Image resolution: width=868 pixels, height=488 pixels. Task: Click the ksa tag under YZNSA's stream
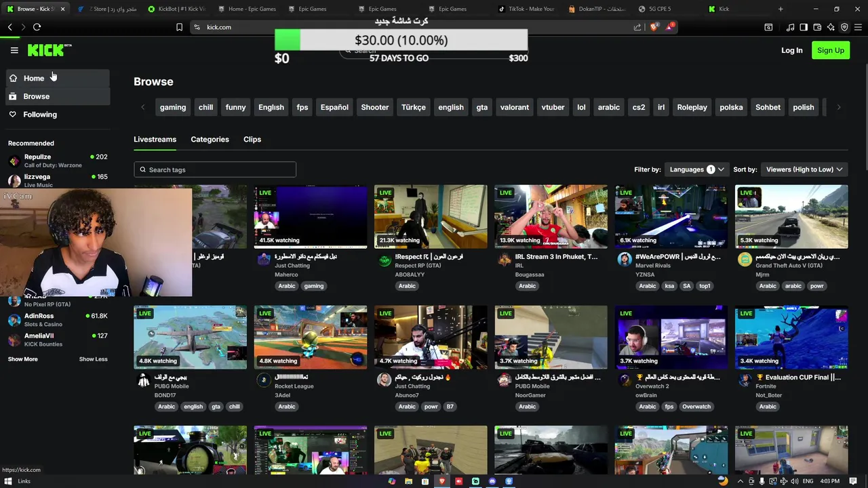669,286
